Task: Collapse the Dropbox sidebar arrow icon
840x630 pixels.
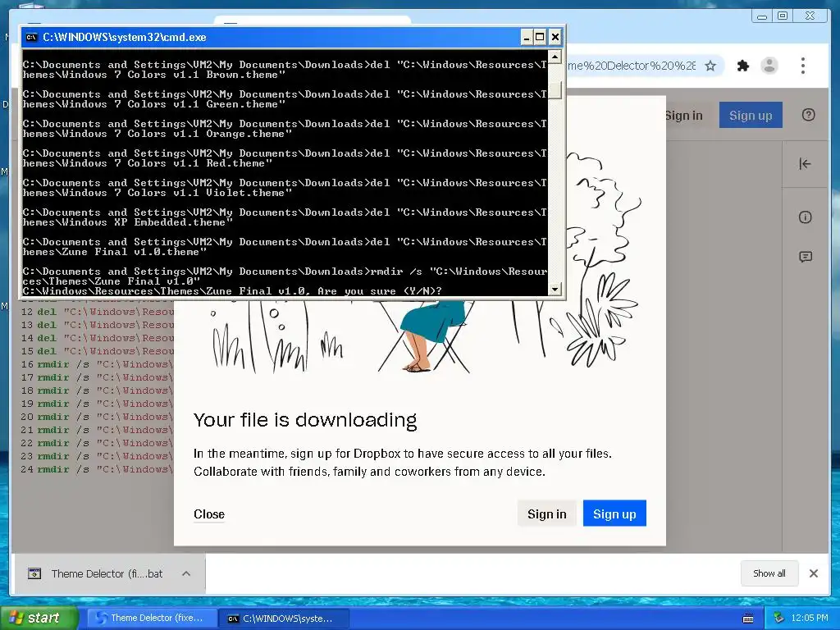Action: 805,164
